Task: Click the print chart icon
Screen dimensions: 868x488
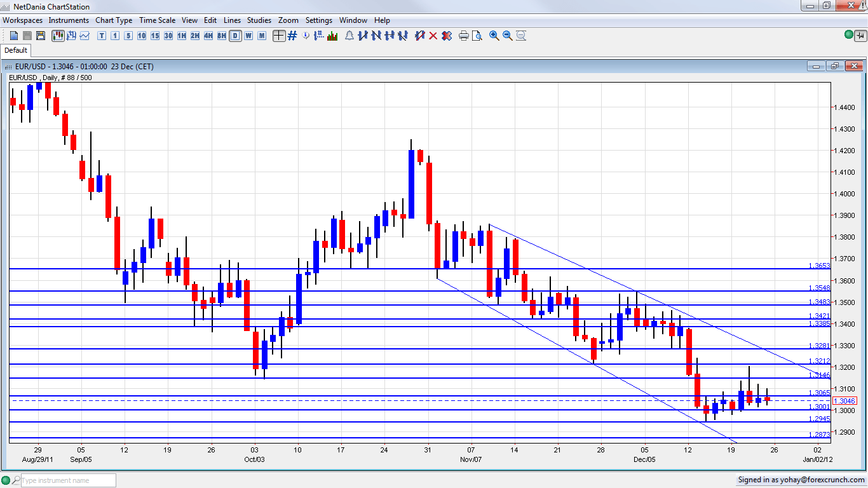Action: 463,36
